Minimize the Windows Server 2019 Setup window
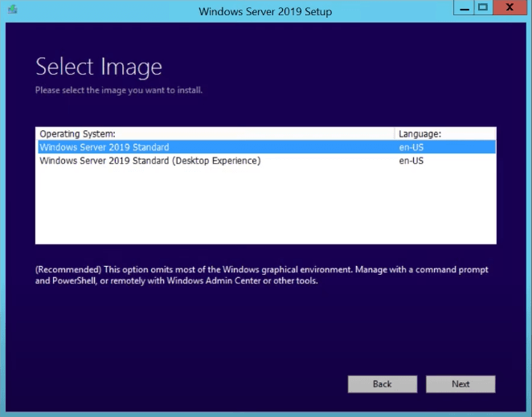532x417 pixels. [463, 7]
